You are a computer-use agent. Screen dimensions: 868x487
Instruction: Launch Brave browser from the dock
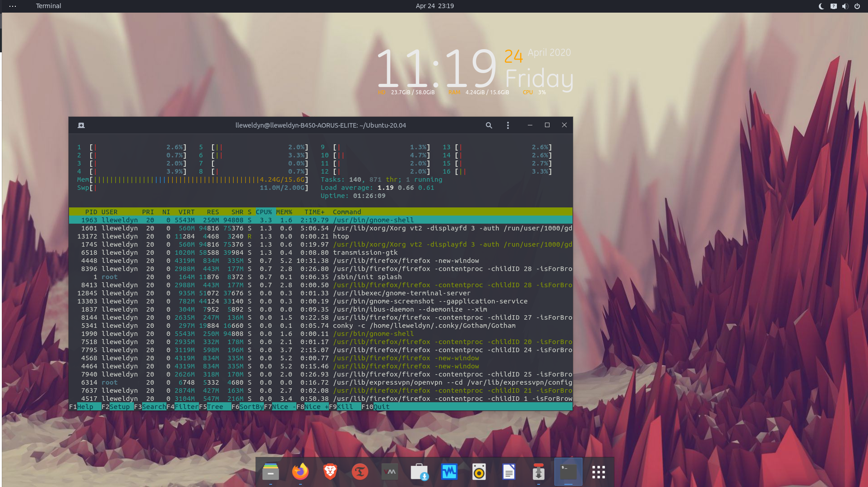[330, 472]
